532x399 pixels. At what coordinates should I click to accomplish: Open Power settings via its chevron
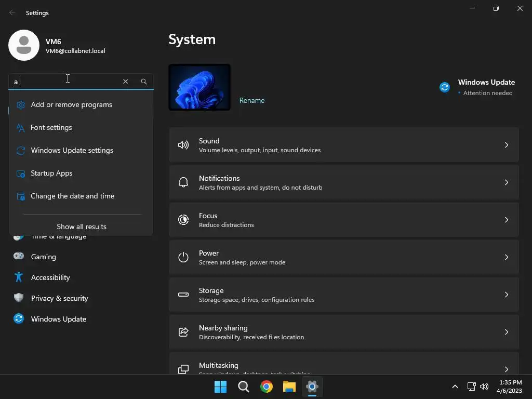pos(506,257)
